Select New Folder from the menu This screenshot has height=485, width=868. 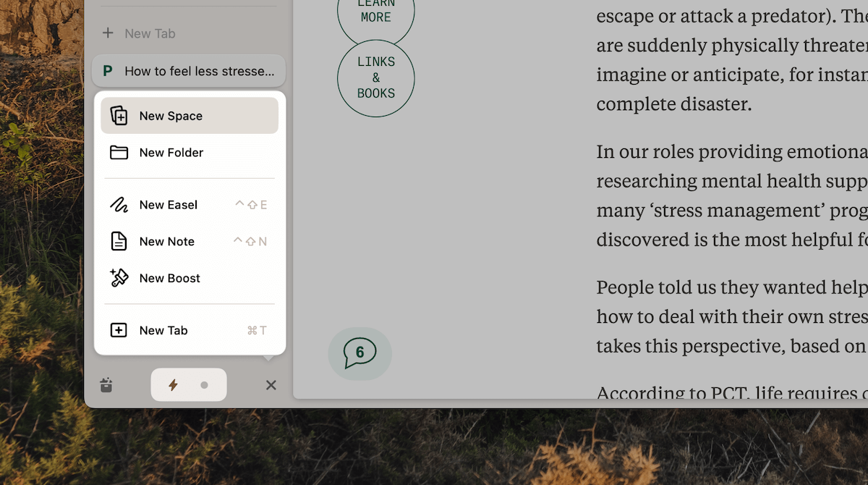coord(171,153)
